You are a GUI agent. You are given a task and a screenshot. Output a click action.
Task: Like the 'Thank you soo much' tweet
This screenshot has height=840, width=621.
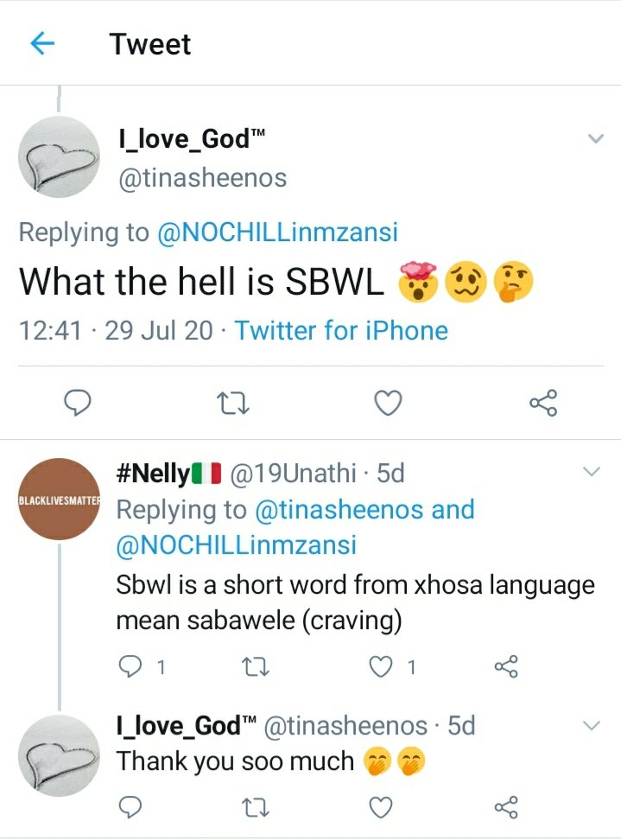click(381, 807)
